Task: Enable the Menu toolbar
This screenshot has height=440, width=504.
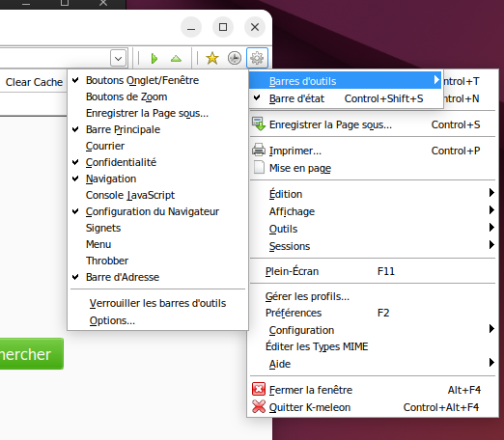Action: [157, 244]
